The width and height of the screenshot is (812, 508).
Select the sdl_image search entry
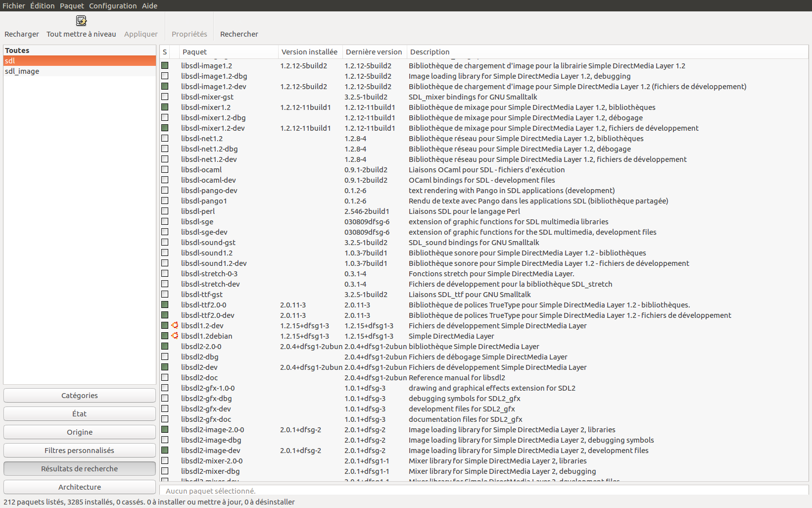coord(80,71)
